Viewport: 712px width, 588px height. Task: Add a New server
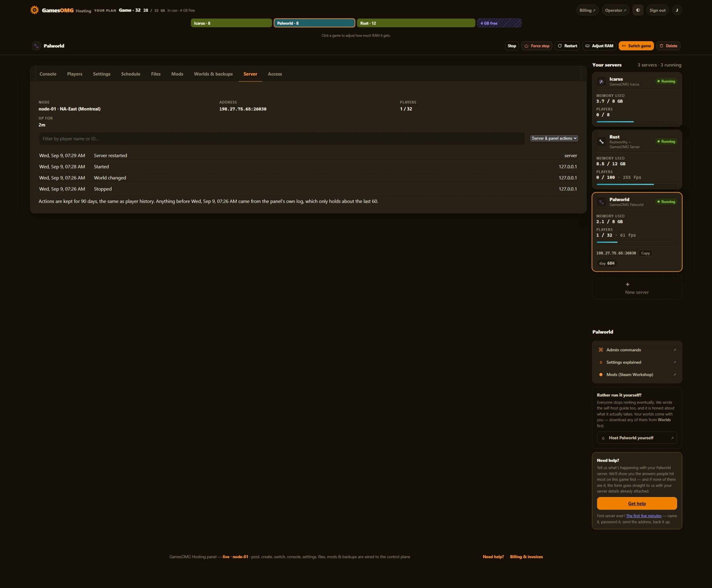637,287
